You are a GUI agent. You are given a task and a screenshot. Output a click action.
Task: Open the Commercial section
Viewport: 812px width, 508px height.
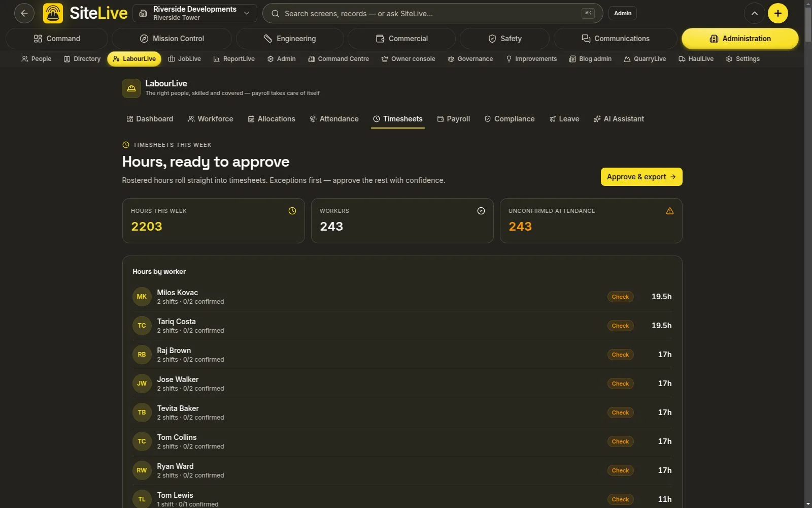[401, 39]
